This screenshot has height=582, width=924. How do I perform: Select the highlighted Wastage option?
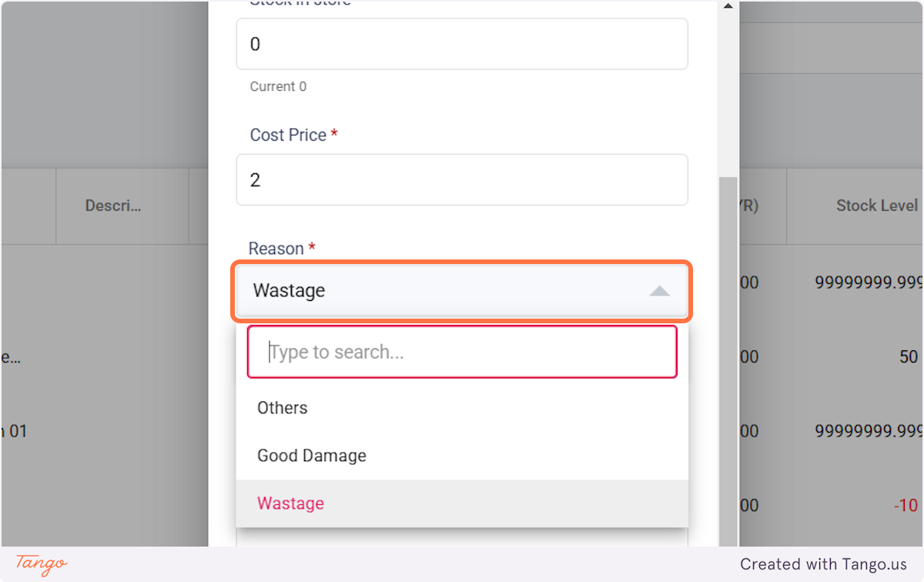[291, 503]
